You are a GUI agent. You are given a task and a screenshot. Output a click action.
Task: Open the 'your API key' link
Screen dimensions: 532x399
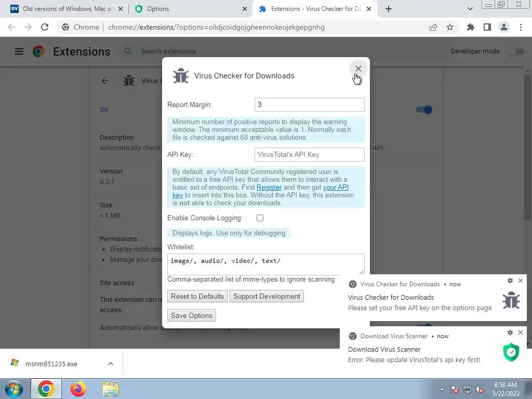[x=336, y=187]
